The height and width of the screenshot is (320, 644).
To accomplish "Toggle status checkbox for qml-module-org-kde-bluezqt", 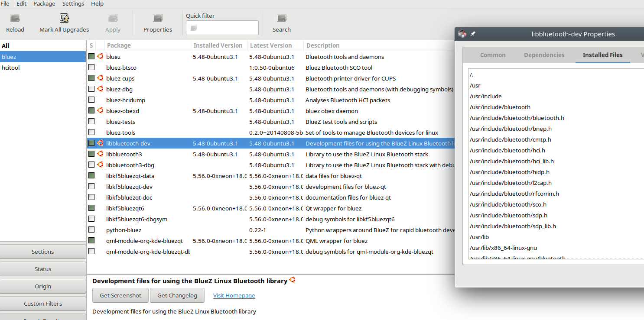I will [91, 240].
